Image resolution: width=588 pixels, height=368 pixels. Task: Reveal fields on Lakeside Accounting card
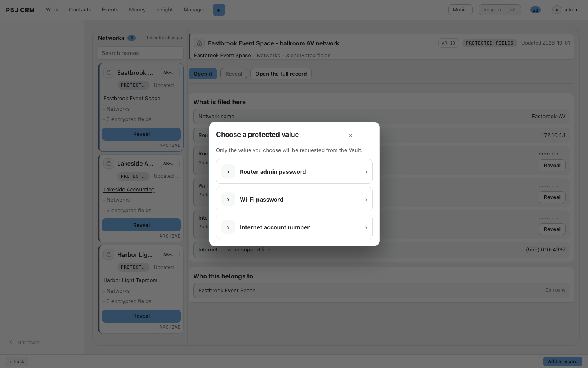(141, 225)
